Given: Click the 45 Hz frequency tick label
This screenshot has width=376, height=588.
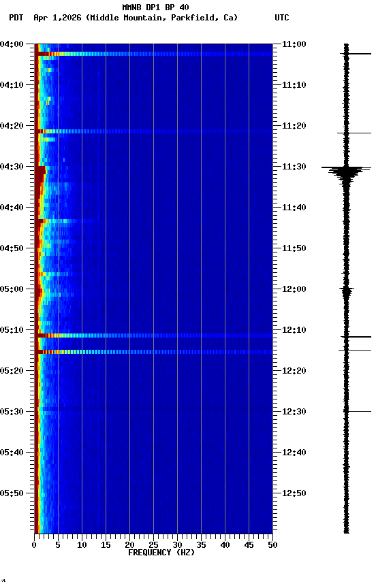Looking at the screenshot, I should point(249,545).
